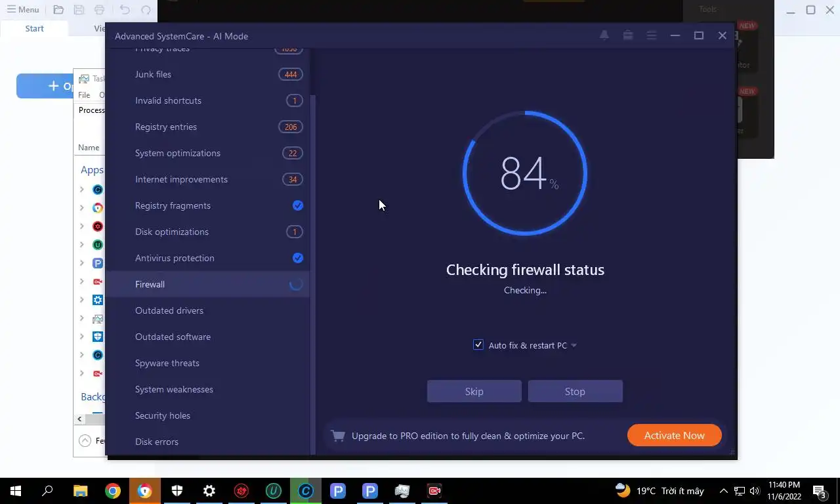Open the Advanced SystemCare hamburger options menu

(x=652, y=35)
